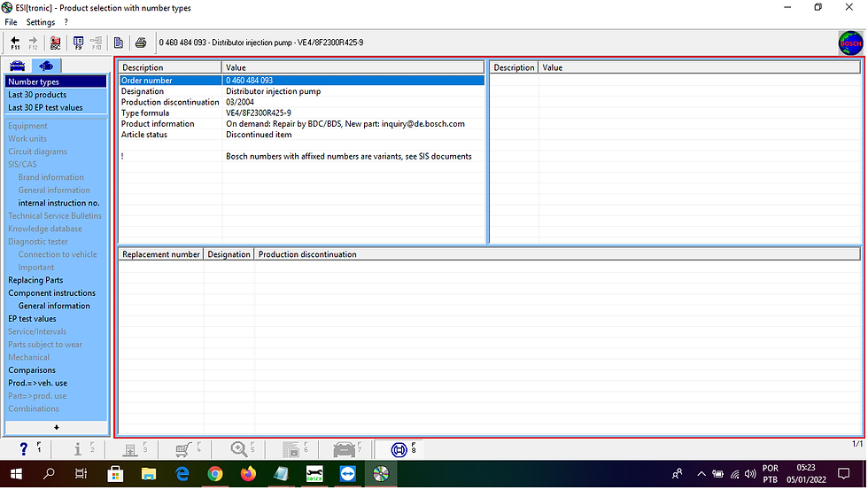Select Number types in sidebar
The height and width of the screenshot is (490, 868).
click(56, 82)
